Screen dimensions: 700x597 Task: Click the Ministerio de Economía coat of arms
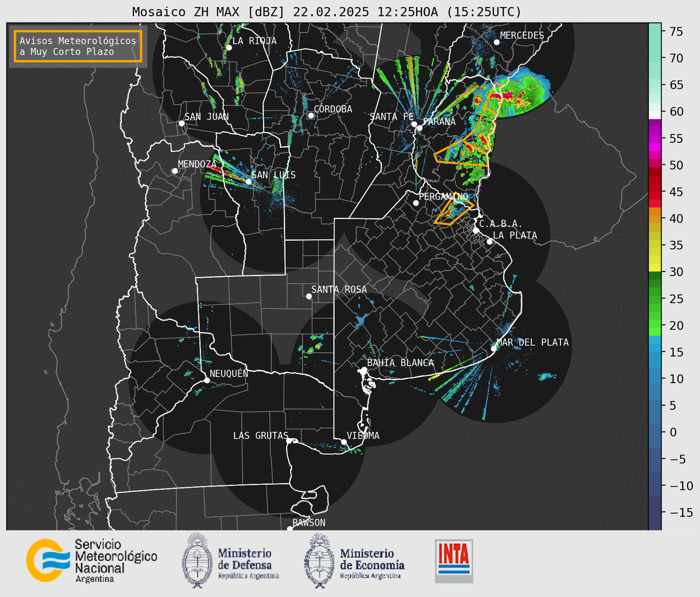[320, 560]
